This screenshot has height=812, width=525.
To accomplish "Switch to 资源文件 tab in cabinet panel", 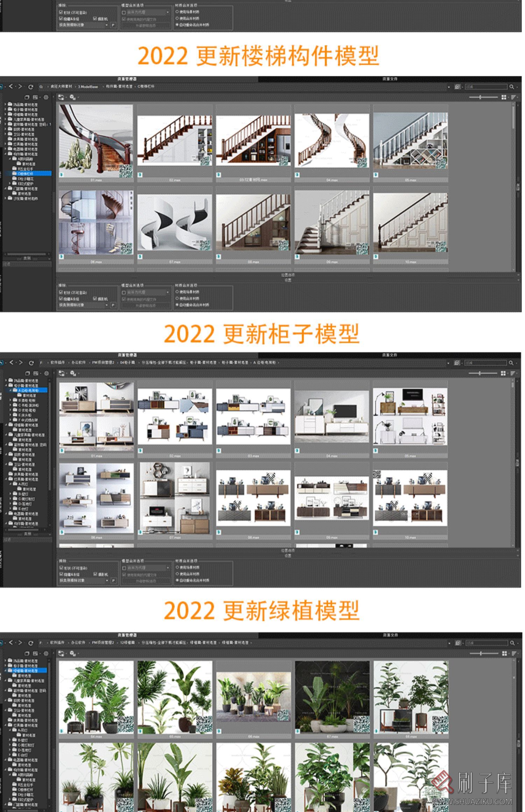I will point(390,355).
